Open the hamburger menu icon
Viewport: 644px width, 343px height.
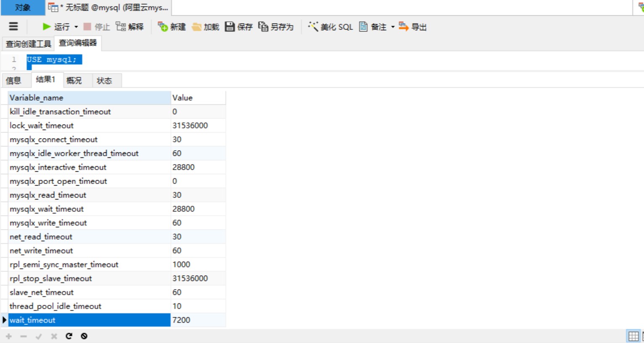pyautogui.click(x=13, y=27)
